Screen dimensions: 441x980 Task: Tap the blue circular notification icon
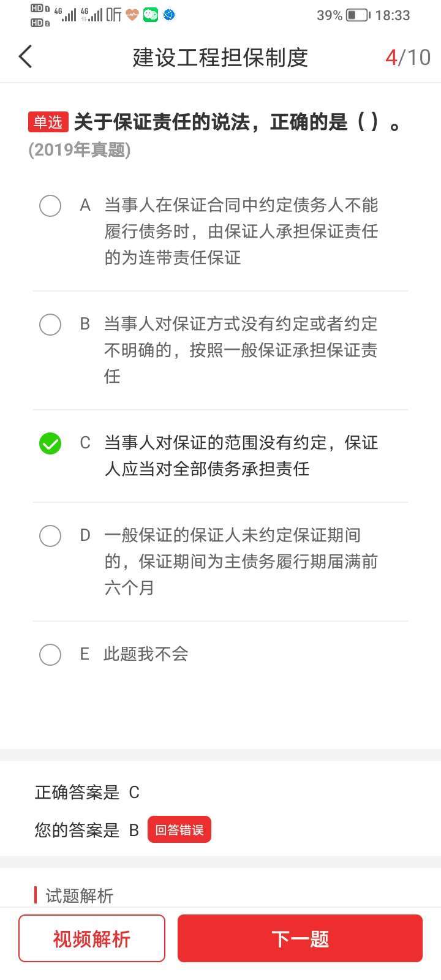pyautogui.click(x=169, y=15)
